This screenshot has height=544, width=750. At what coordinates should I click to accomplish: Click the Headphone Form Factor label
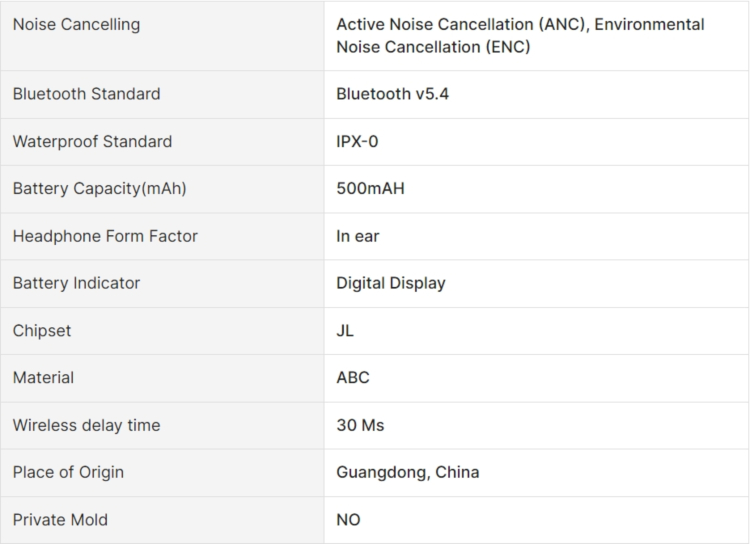tap(105, 236)
